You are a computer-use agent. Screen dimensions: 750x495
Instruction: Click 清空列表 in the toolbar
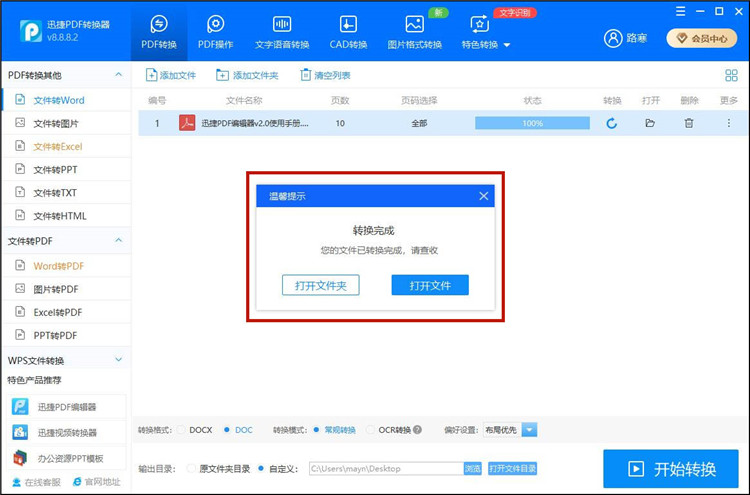(x=325, y=75)
